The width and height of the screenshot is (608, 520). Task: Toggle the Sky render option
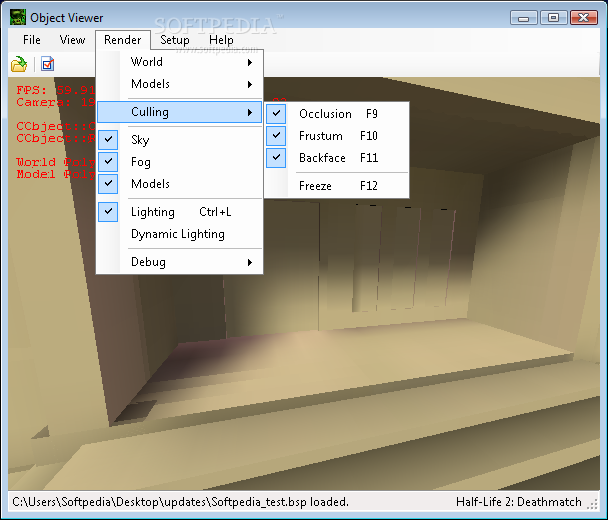(180, 140)
